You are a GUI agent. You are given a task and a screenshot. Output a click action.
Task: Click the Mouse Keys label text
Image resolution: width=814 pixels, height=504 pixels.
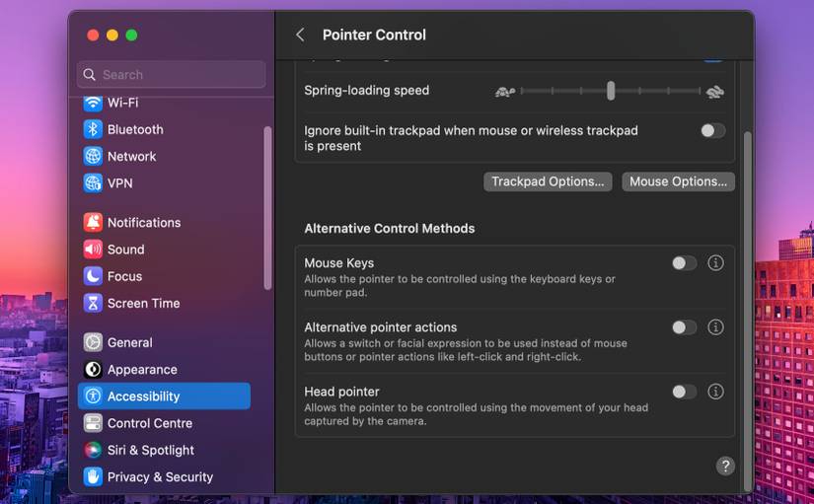coord(339,263)
